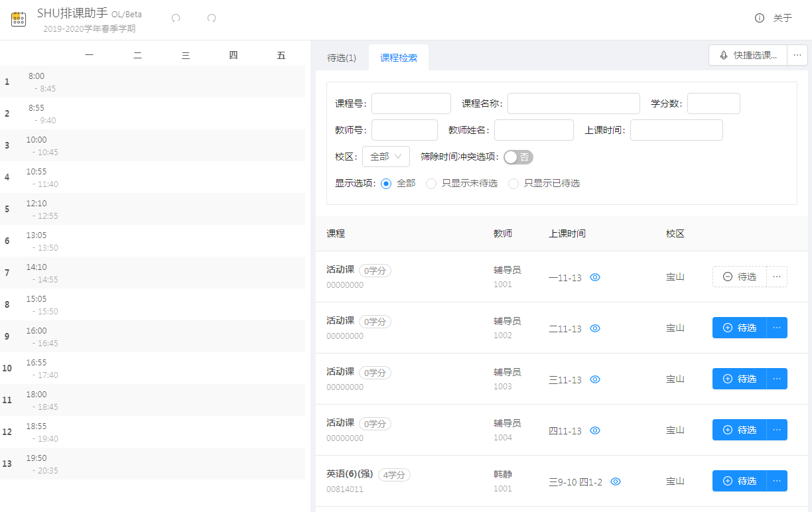Click the undo arrow icon in header
This screenshot has height=512, width=812.
point(176,19)
